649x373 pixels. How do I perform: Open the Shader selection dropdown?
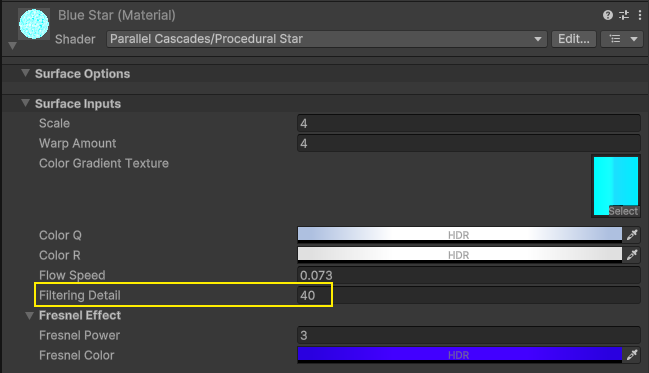click(x=327, y=39)
